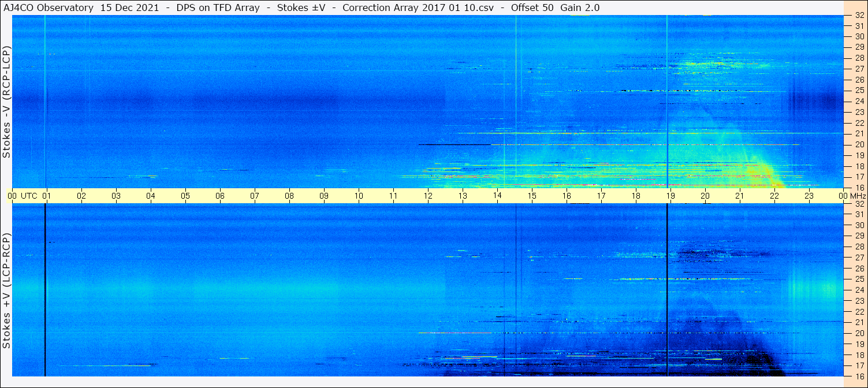Viewport: 868px width, 388px height.
Task: Click the 18 MHz label of the upper panel
Action: pyautogui.click(x=859, y=166)
